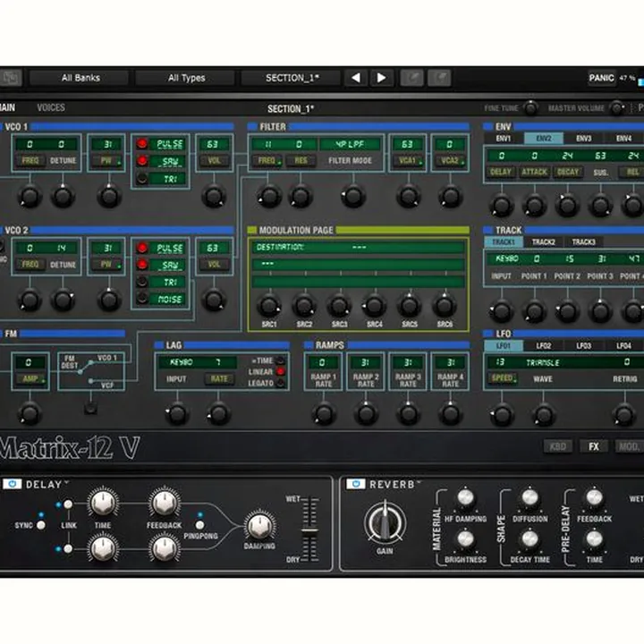Viewport: 644px width, 644px height.
Task: Click the modulation SRC1 knob
Action: tap(269, 306)
